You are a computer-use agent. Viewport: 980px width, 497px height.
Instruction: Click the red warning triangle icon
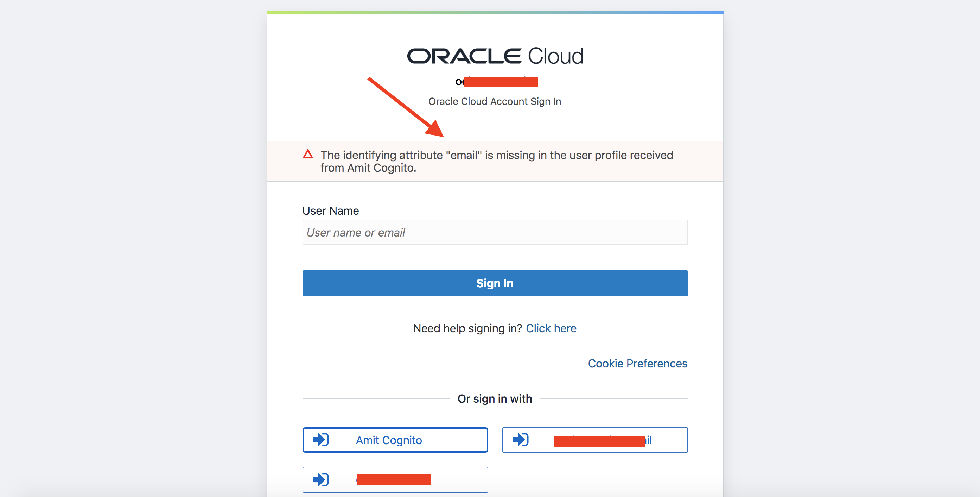coord(308,155)
